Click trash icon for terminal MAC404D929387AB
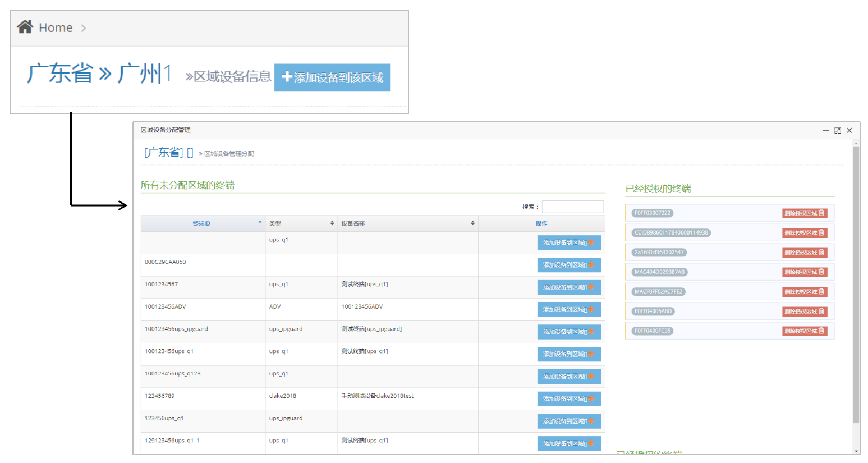The width and height of the screenshot is (868, 463). [x=821, y=272]
